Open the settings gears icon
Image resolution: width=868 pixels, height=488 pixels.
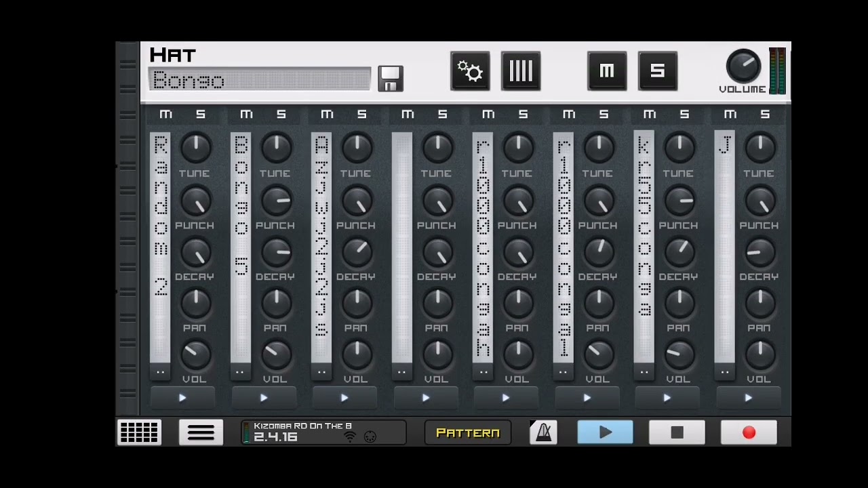470,71
